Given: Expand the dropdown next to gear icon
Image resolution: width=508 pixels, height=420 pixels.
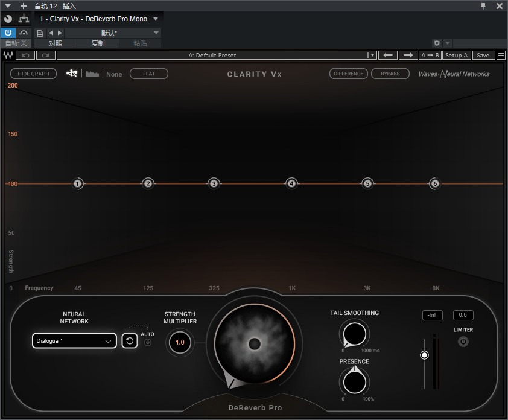Looking at the screenshot, I should (x=448, y=43).
